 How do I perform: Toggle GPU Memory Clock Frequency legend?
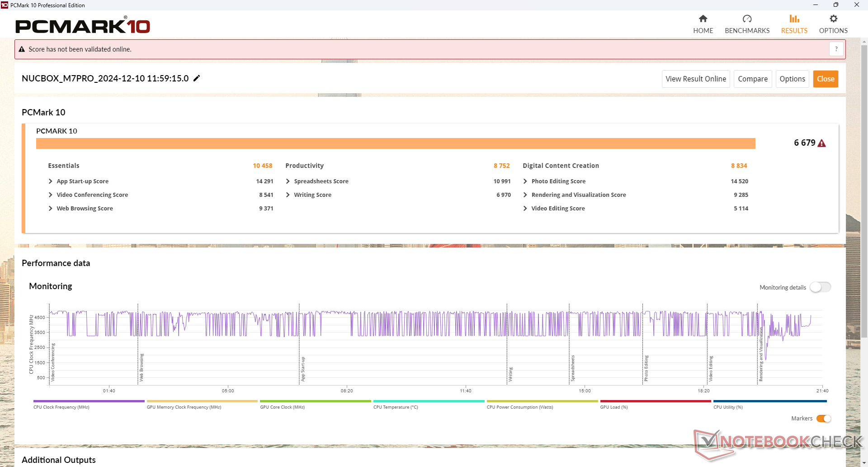(x=202, y=401)
